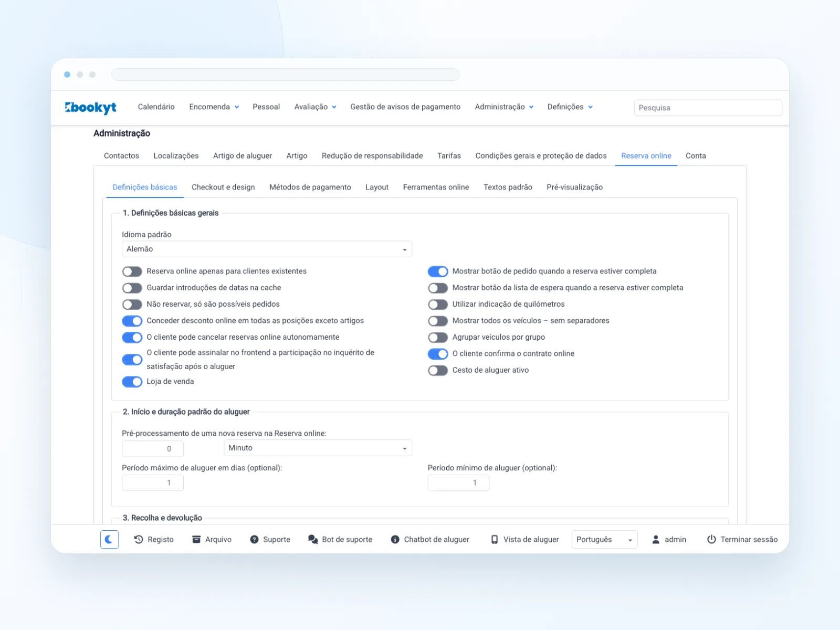Open the Português language selector
840x630 pixels.
[x=604, y=539]
